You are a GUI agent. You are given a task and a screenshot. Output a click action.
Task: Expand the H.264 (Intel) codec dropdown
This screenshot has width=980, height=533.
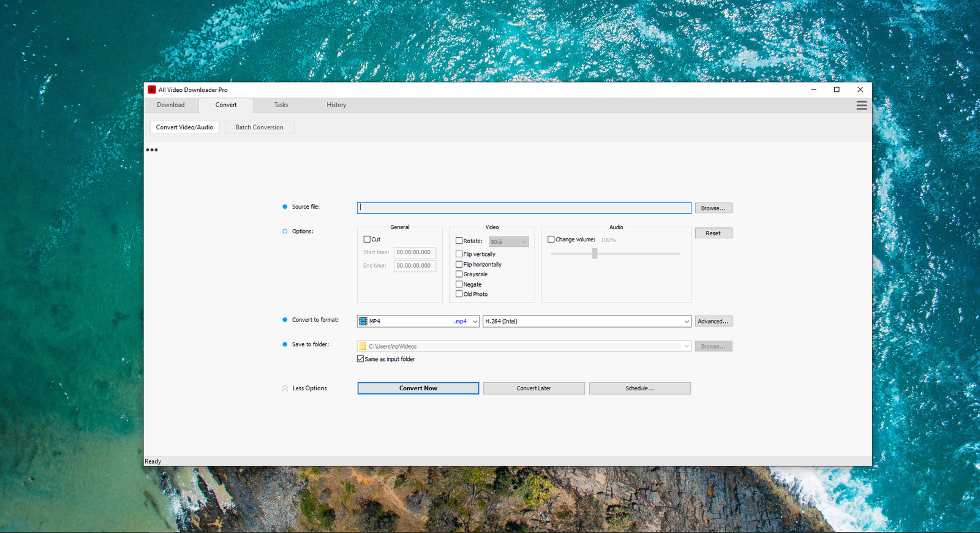click(686, 321)
